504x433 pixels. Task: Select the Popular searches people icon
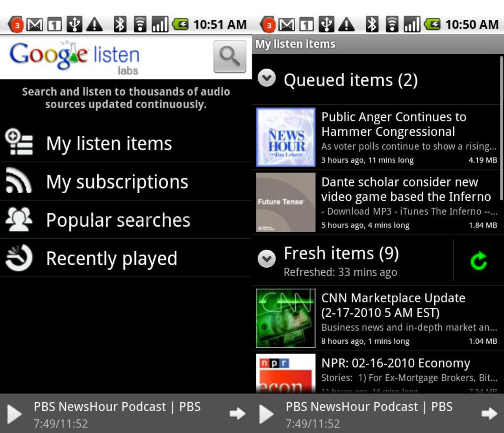point(18,220)
